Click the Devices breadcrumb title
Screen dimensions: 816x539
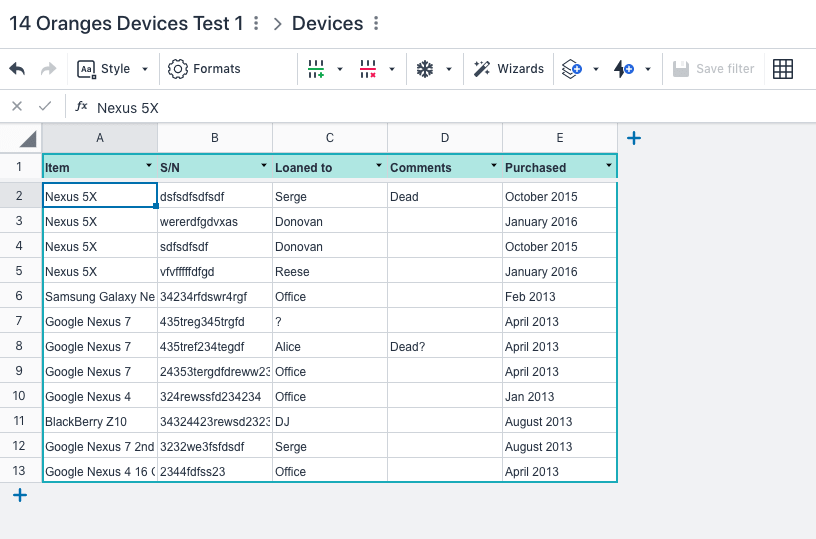[x=327, y=23]
